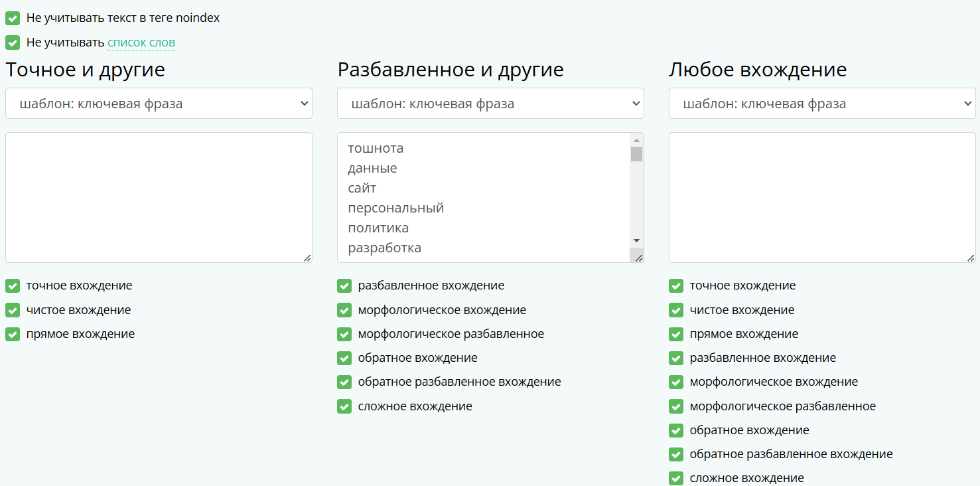Open the 'список слов' link
Screen dimensions: 980x486
click(x=141, y=42)
